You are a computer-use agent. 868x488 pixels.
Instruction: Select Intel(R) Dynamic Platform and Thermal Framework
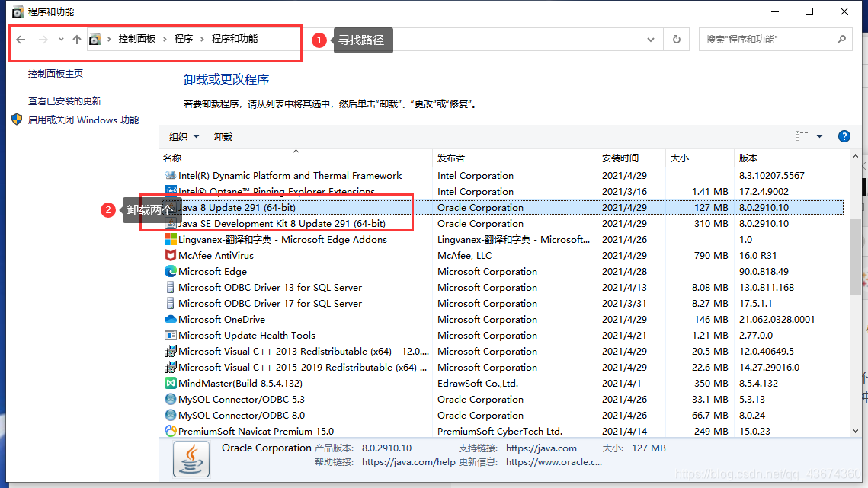pos(290,175)
